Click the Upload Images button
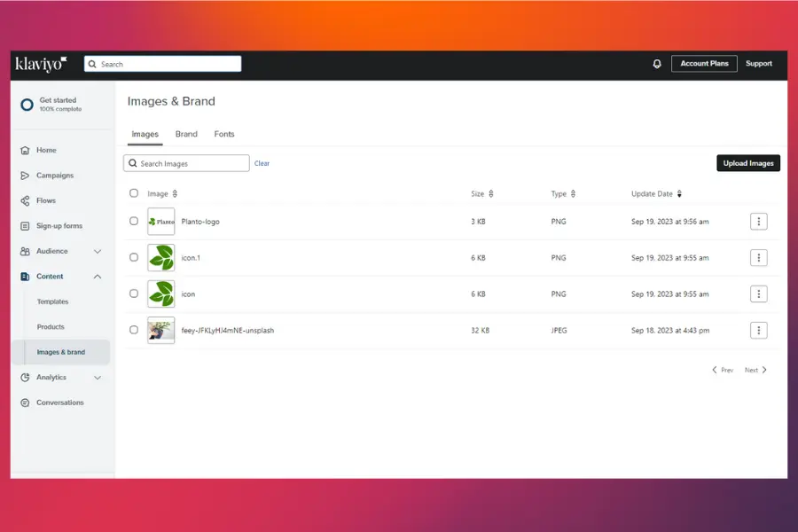The image size is (798, 532). pos(748,163)
